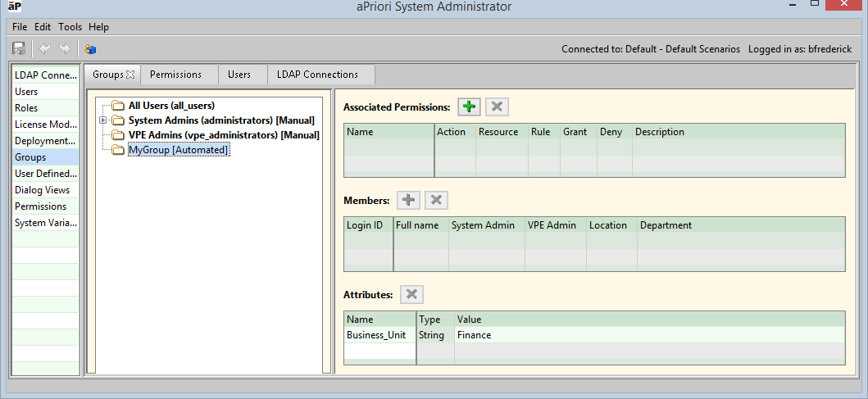Open Roles in the left sidebar
This screenshot has width=868, height=399.
(x=26, y=108)
